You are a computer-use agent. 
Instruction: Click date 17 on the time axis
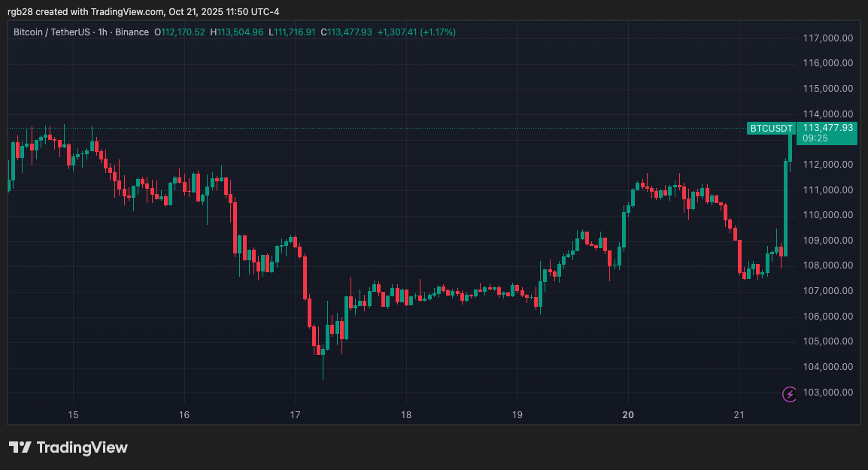click(x=295, y=414)
